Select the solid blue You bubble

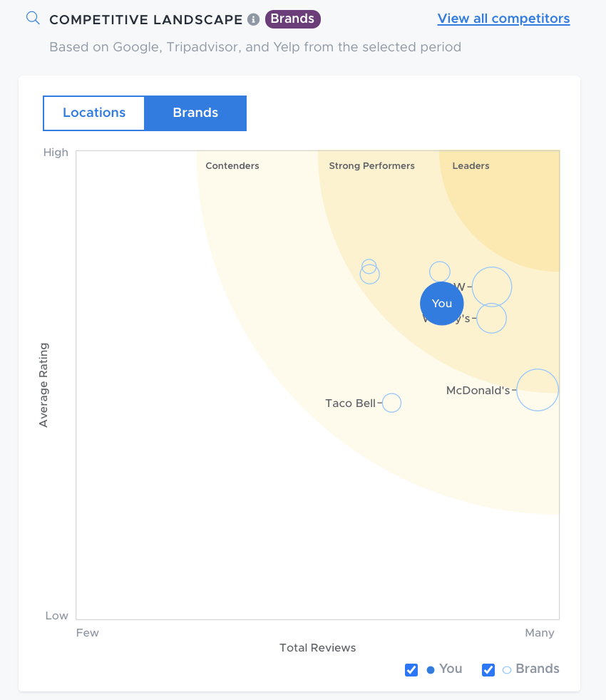tap(442, 304)
